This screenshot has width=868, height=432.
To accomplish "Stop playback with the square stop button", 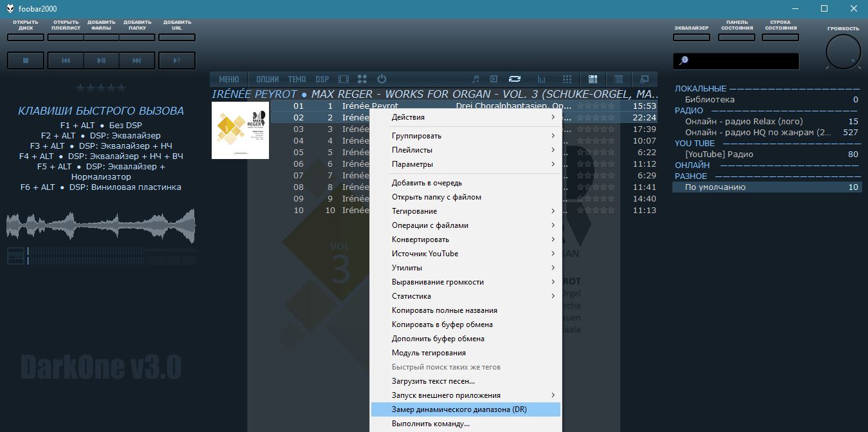I will [x=26, y=61].
